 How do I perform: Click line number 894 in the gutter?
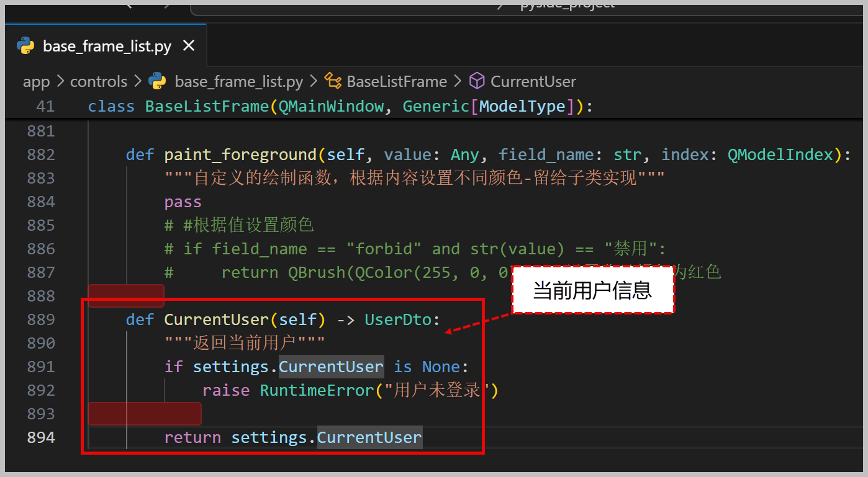click(x=40, y=437)
